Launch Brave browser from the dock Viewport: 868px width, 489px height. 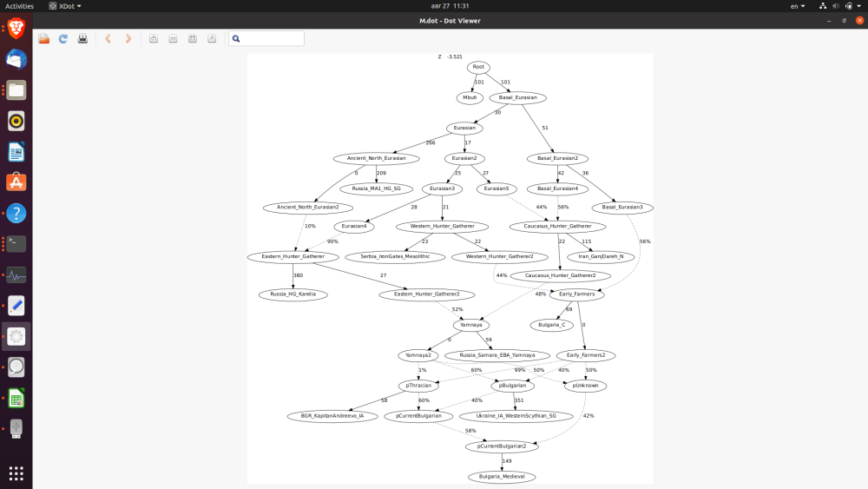16,30
